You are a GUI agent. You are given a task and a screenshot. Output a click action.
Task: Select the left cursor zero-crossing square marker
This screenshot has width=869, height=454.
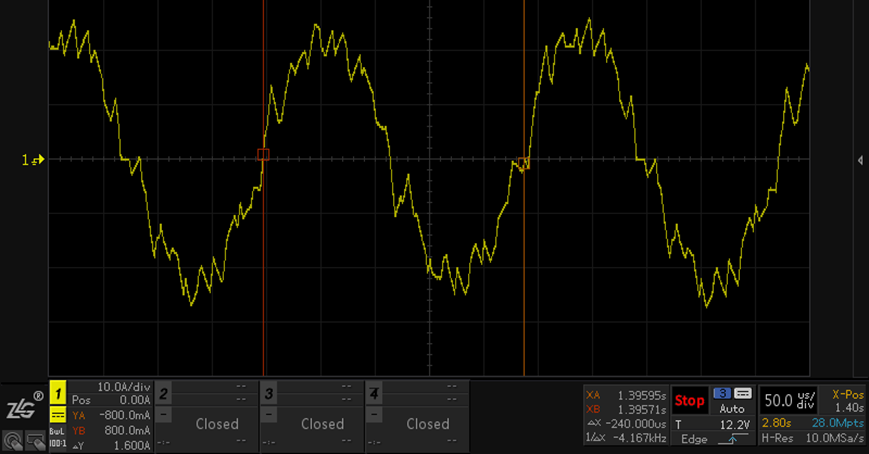tap(263, 155)
